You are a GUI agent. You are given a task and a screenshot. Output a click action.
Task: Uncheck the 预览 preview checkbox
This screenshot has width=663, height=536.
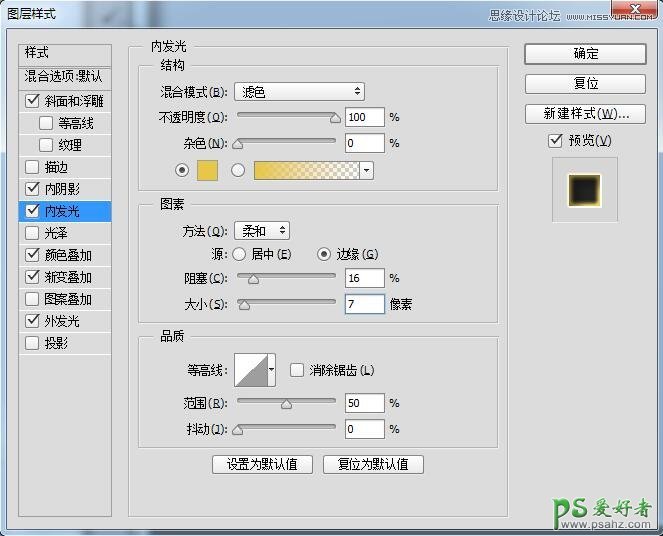pyautogui.click(x=556, y=141)
